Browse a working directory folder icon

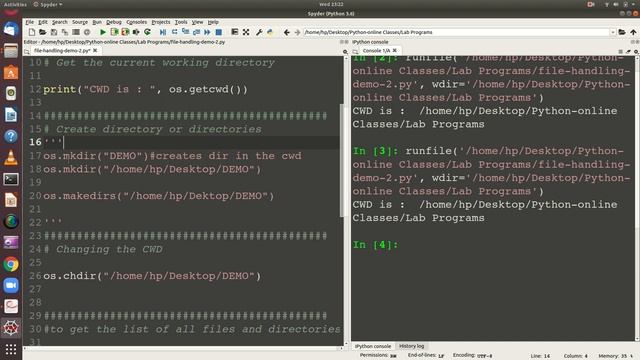(622, 32)
